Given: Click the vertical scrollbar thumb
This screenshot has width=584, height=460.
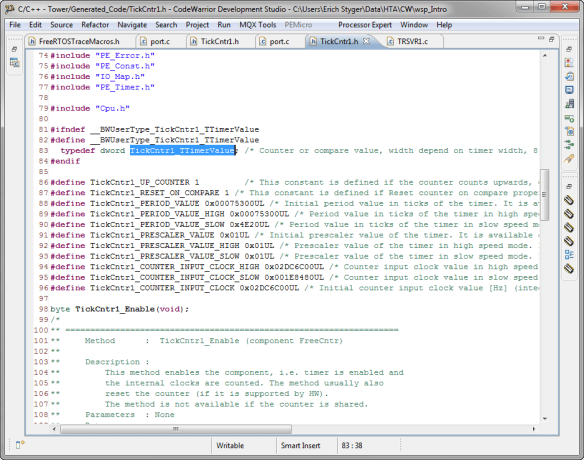Looking at the screenshot, I should (x=544, y=194).
